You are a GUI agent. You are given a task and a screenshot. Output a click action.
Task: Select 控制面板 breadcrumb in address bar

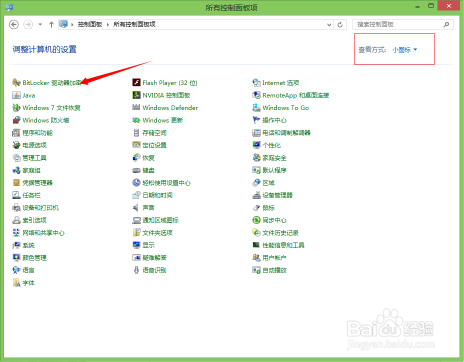tap(90, 24)
